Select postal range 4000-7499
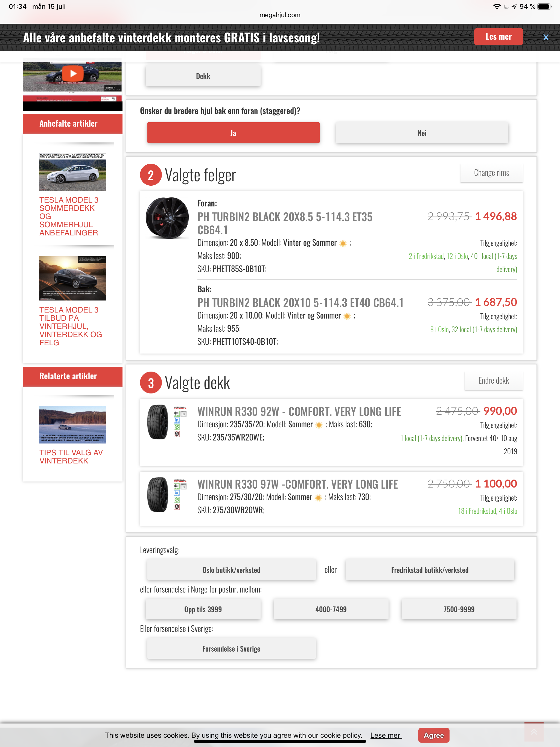Viewport: 560px width, 747px height. pos(331,609)
